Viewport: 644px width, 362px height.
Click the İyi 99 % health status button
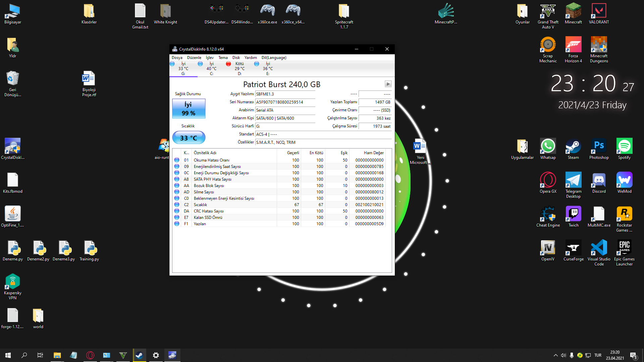pyautogui.click(x=189, y=109)
